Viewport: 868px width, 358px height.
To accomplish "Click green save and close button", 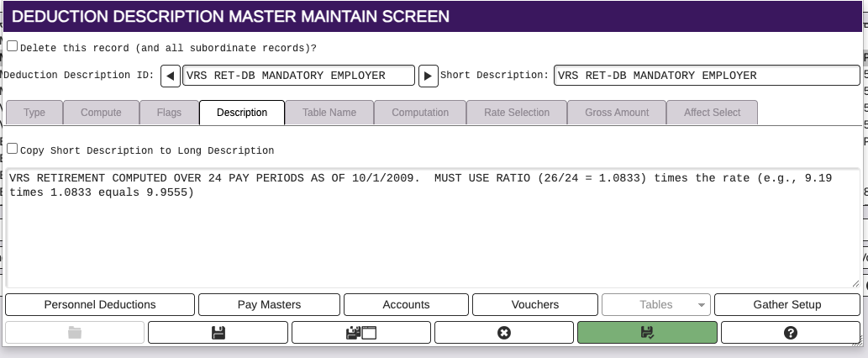I will click(647, 333).
